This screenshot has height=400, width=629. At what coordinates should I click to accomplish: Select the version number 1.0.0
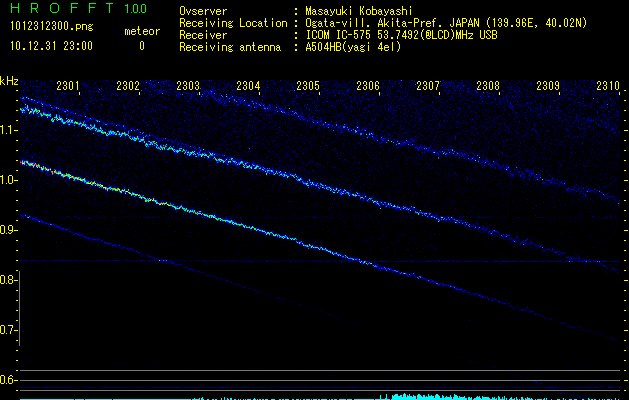pyautogui.click(x=135, y=9)
